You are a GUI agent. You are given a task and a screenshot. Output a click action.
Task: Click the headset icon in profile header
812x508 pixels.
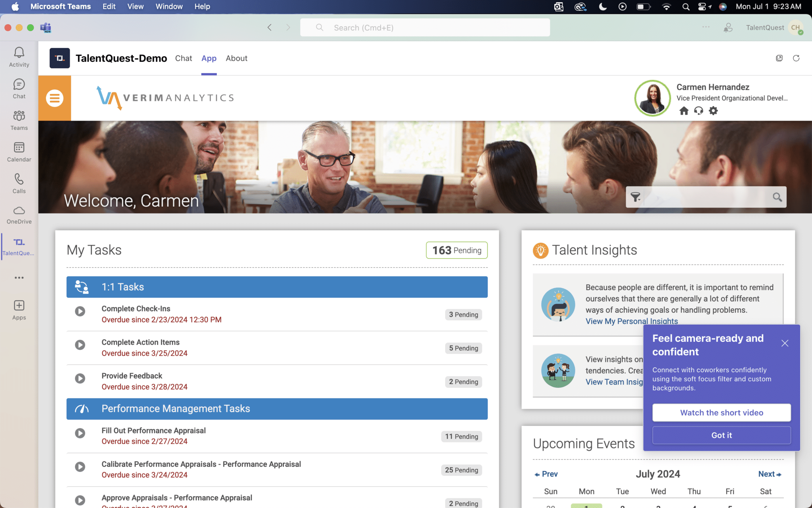pyautogui.click(x=697, y=111)
